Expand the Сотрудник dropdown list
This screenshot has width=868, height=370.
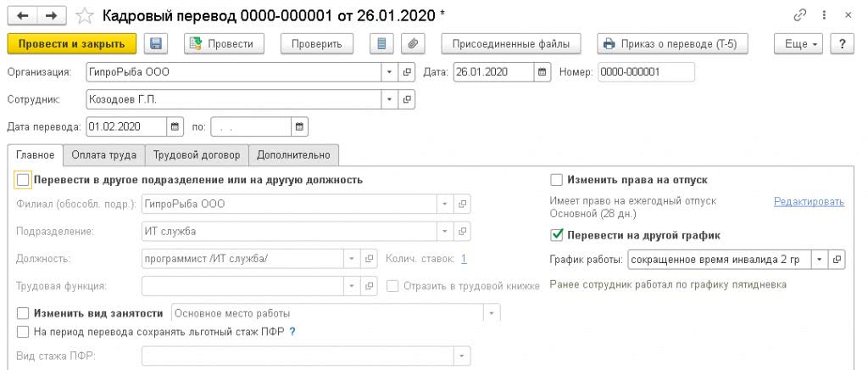[x=388, y=99]
